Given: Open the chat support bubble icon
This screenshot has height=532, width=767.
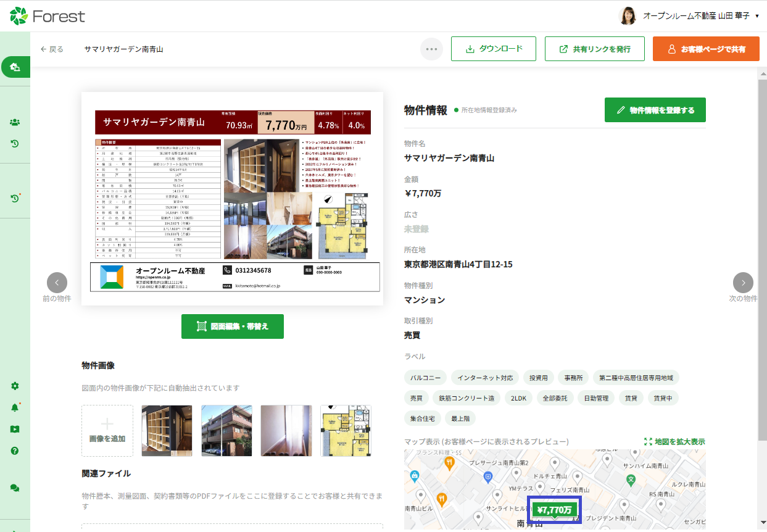Looking at the screenshot, I should pos(15,488).
